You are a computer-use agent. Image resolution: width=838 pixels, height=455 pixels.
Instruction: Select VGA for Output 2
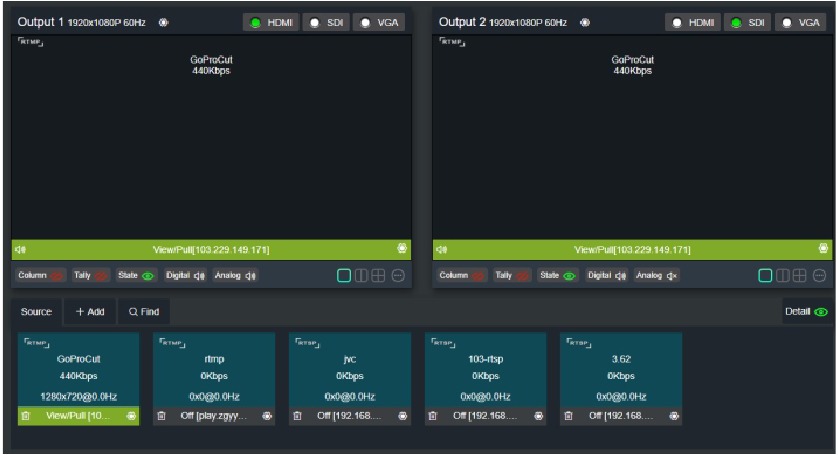[x=800, y=22]
